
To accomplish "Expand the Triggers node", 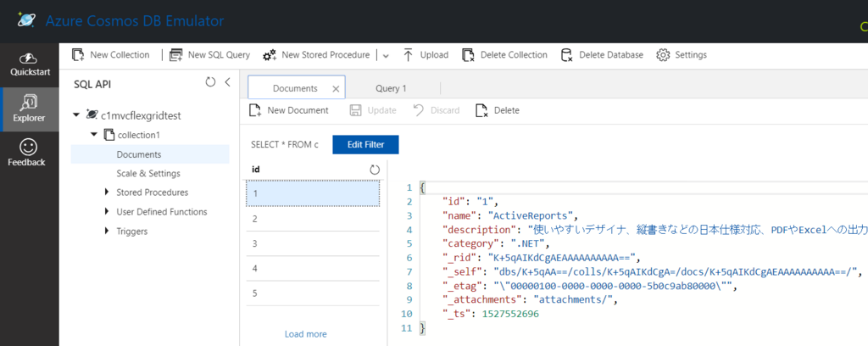I will tap(107, 231).
